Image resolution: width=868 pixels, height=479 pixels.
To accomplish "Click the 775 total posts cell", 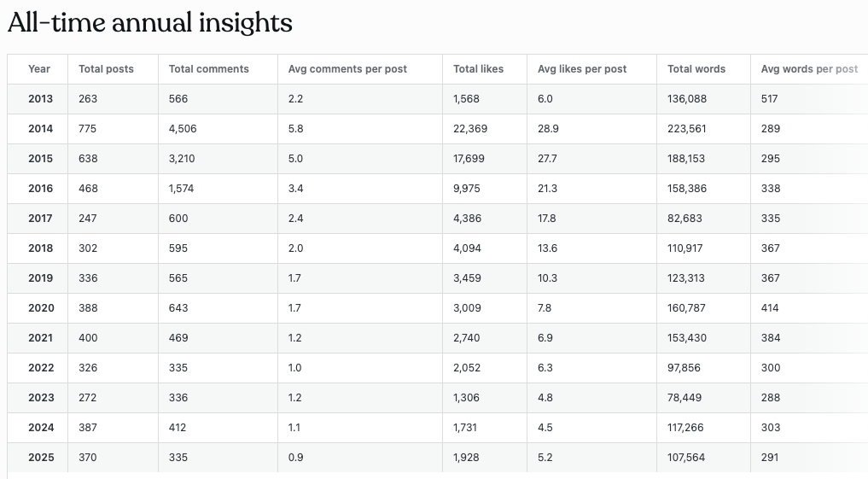I will tap(88, 129).
